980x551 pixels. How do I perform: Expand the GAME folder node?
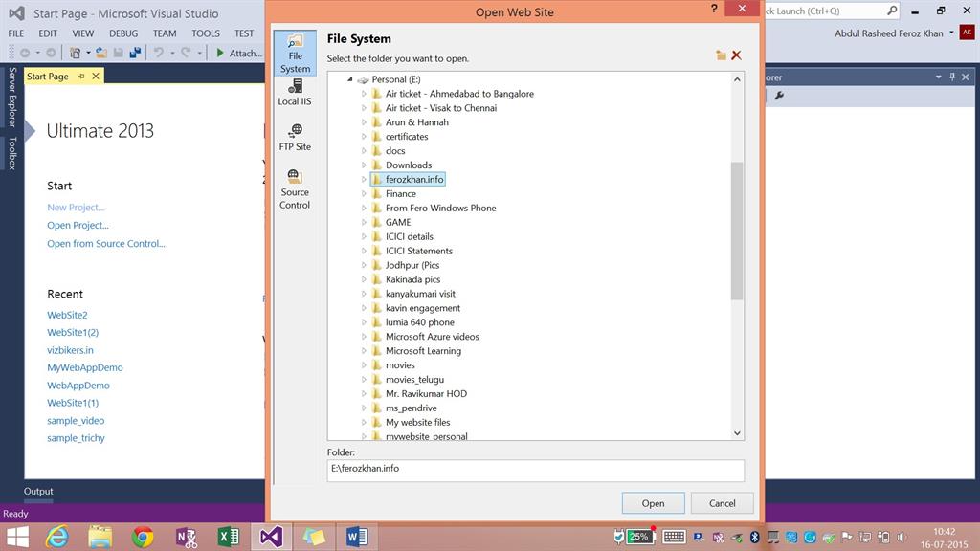(x=364, y=222)
